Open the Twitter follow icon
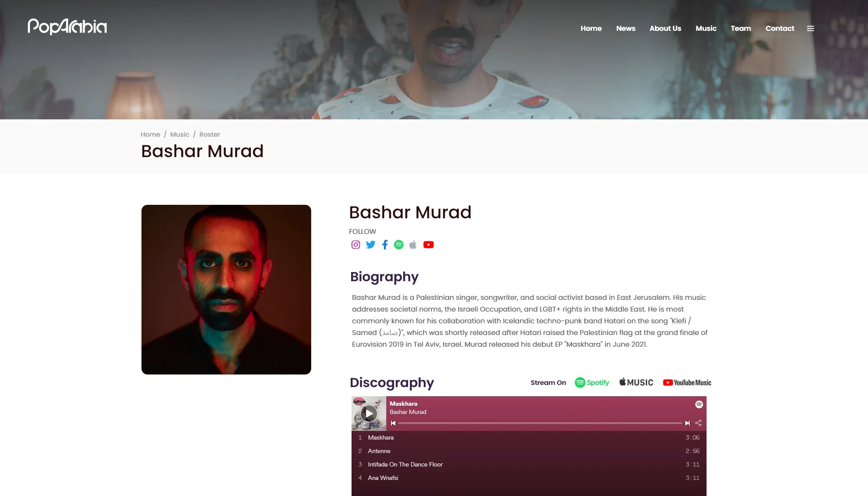This screenshot has height=496, width=868. (370, 245)
